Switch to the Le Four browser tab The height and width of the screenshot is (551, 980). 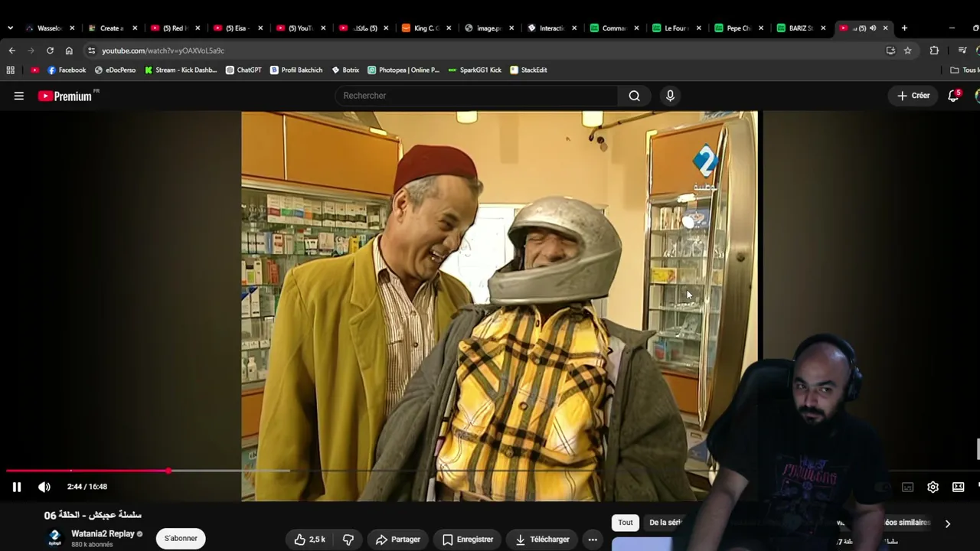(676, 28)
